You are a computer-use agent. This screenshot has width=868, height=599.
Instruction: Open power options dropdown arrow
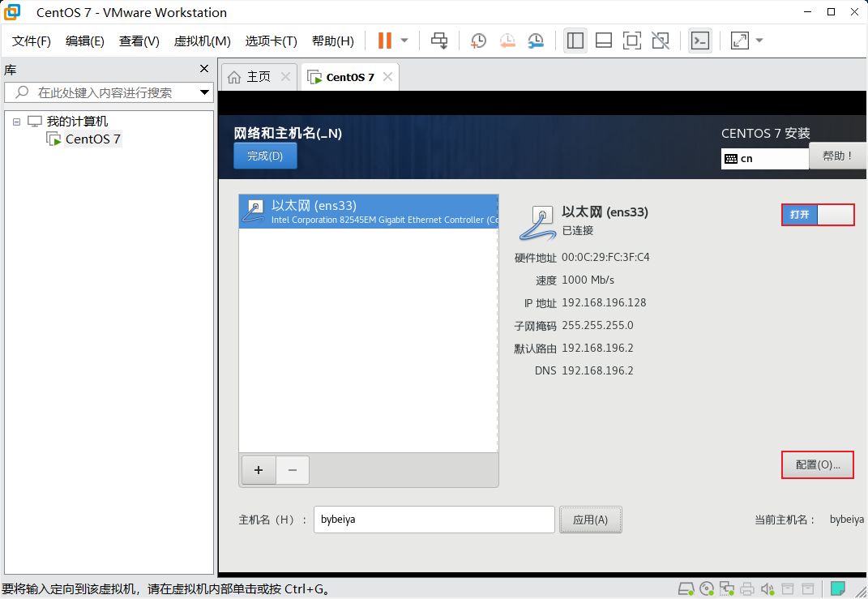[x=404, y=41]
